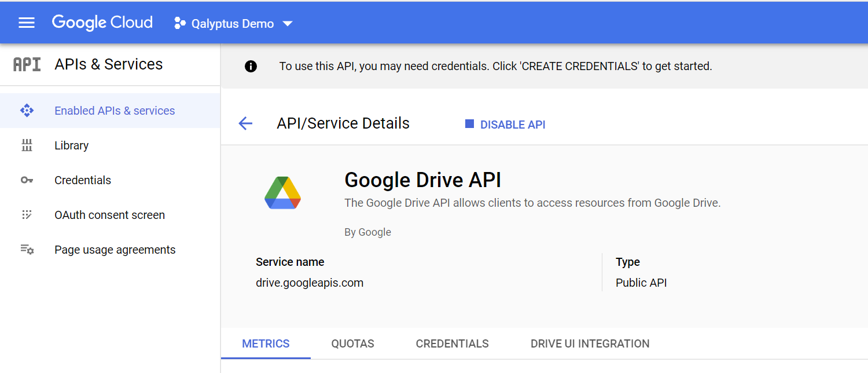Click the Google Cloud logo
The image size is (868, 373).
point(102,22)
